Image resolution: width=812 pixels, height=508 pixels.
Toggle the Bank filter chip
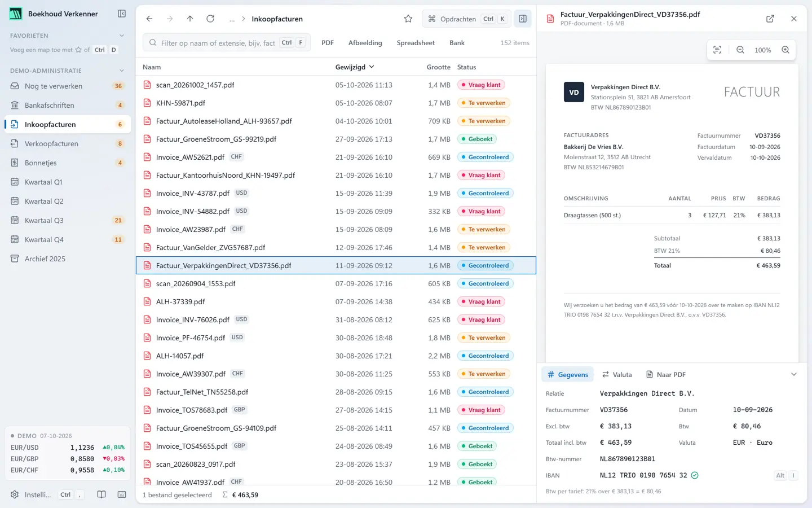pos(457,43)
